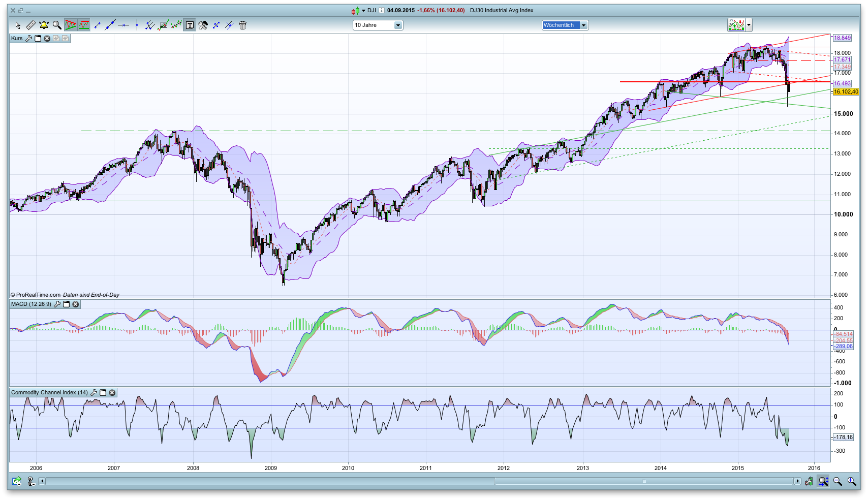Select the ruler measurement tool
868x500 pixels.
[x=30, y=25]
